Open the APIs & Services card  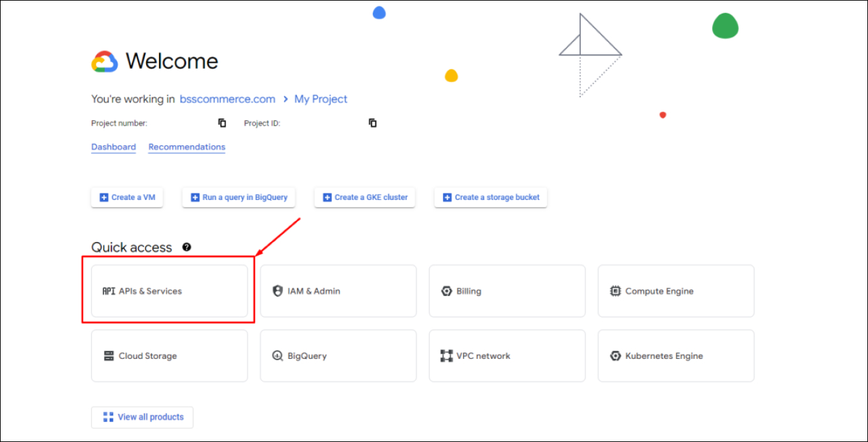click(x=170, y=291)
